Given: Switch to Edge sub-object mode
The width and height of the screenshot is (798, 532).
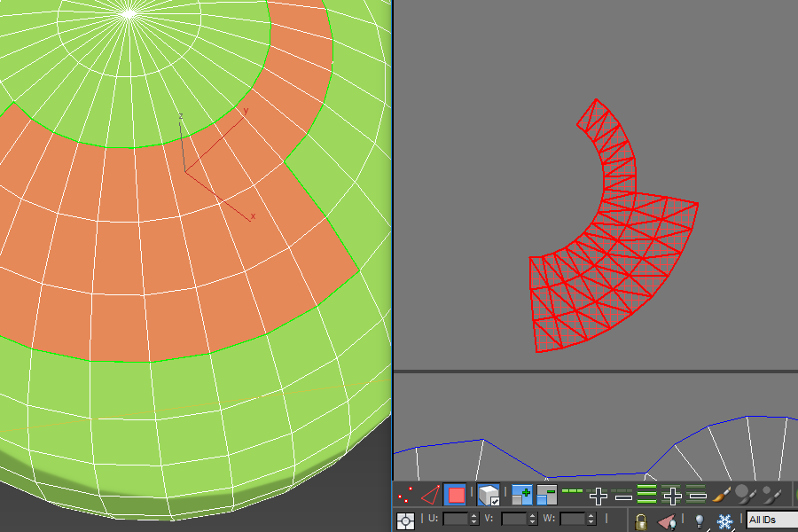Looking at the screenshot, I should point(431,495).
